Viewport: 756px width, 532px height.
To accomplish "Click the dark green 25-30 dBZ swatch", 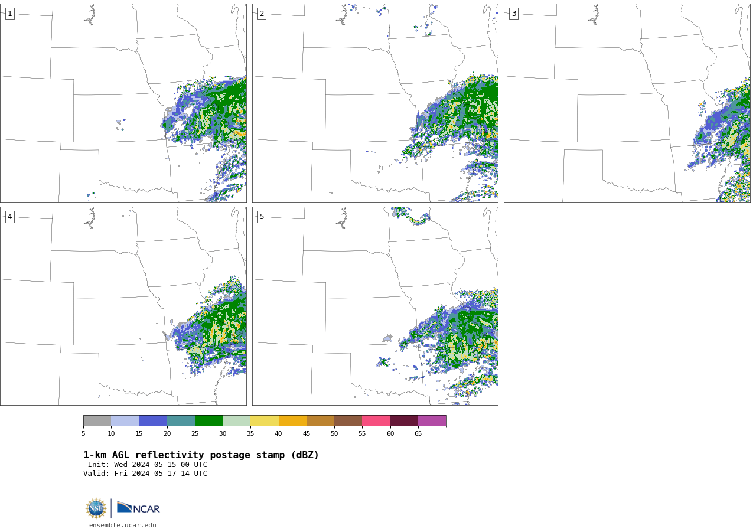I will pyautogui.click(x=208, y=420).
